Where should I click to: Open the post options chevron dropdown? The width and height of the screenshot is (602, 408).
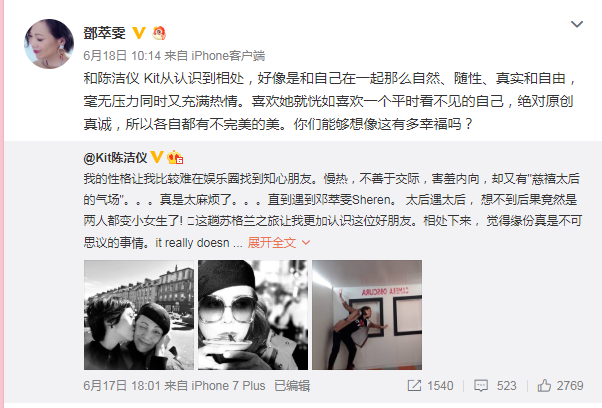(577, 25)
